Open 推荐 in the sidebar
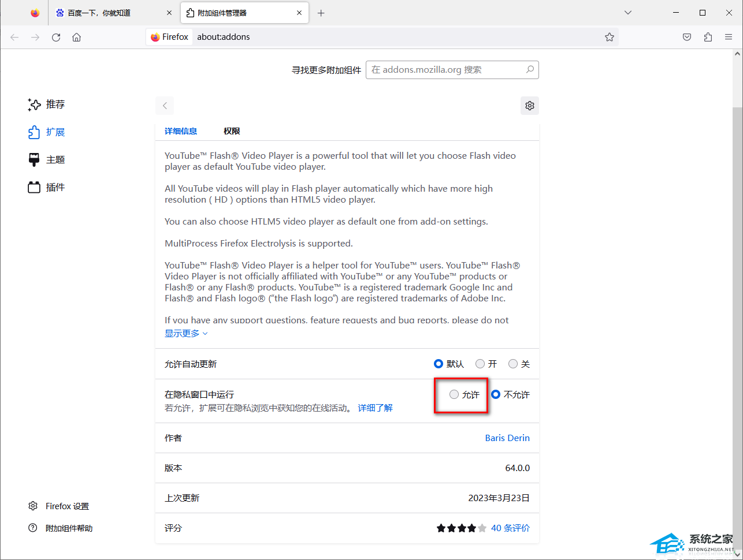This screenshot has height=560, width=743. tap(46, 104)
